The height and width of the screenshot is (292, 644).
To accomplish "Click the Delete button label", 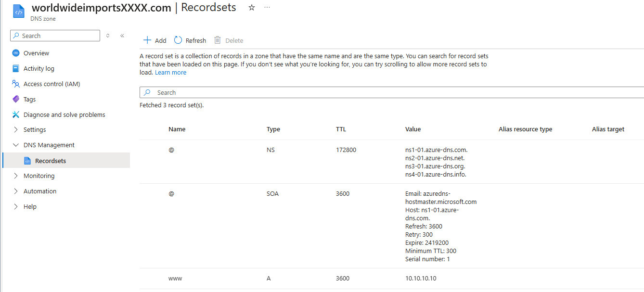I will pos(234,41).
